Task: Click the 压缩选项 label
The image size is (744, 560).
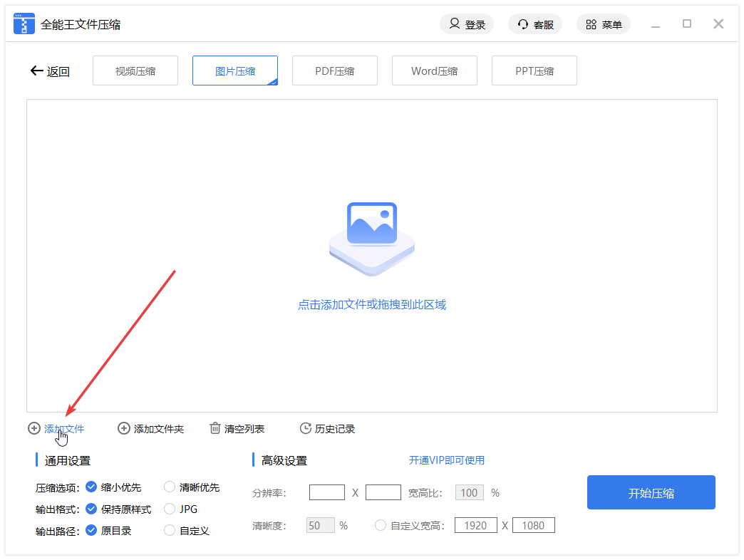Action: pos(58,488)
